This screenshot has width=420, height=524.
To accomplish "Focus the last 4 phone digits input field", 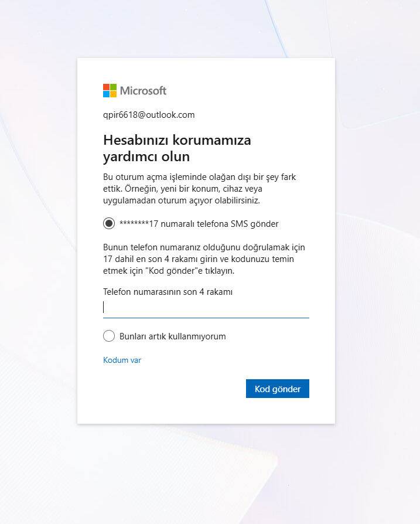I will pos(206,308).
